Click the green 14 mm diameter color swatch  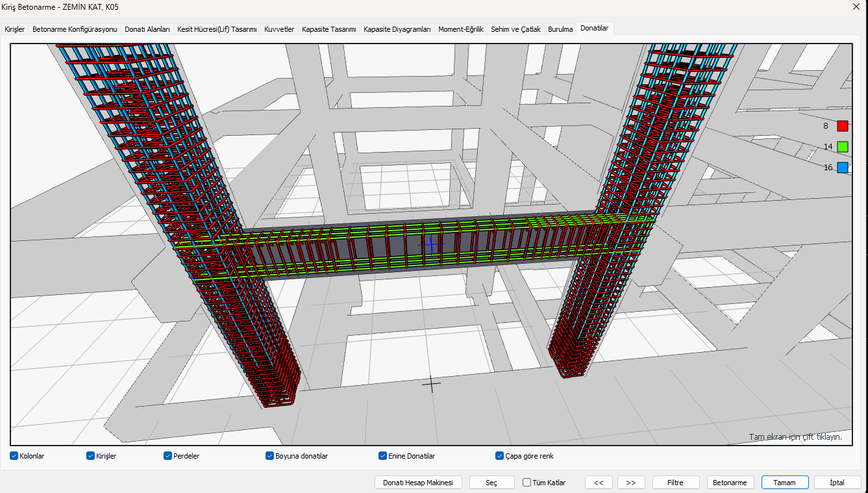tap(843, 147)
